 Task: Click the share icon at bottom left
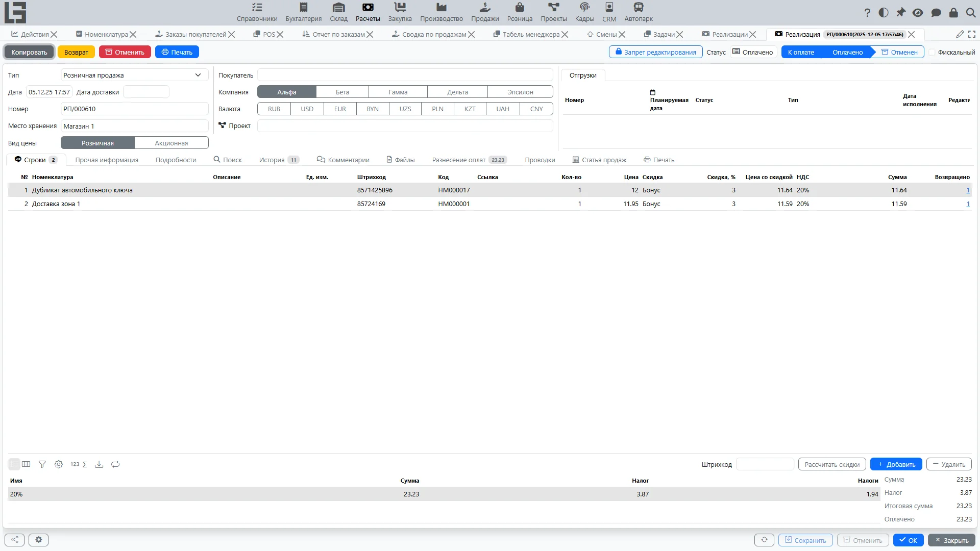(14, 540)
